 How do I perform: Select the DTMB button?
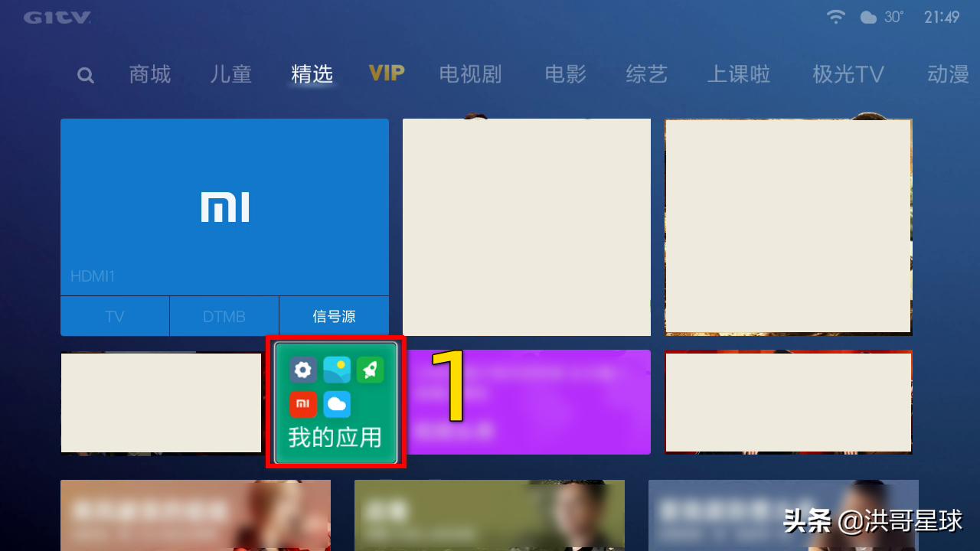(x=224, y=316)
